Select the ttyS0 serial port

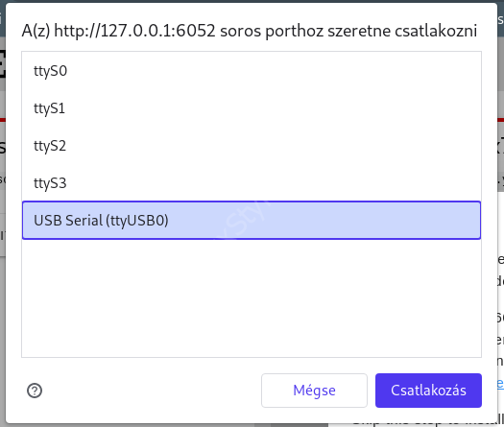click(x=252, y=71)
